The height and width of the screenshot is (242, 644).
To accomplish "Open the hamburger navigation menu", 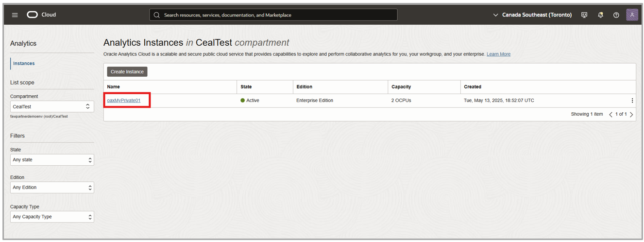I will coord(15,15).
